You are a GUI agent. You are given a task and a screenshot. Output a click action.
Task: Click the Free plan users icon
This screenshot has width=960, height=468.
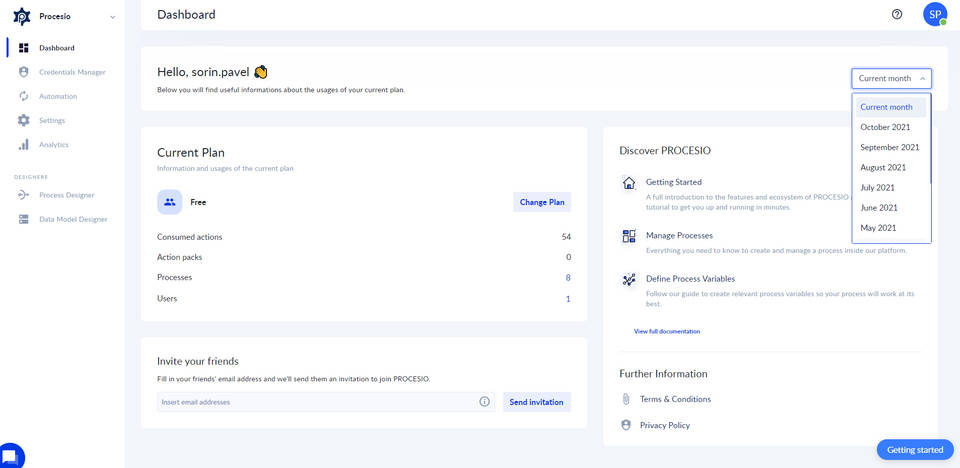tap(170, 202)
